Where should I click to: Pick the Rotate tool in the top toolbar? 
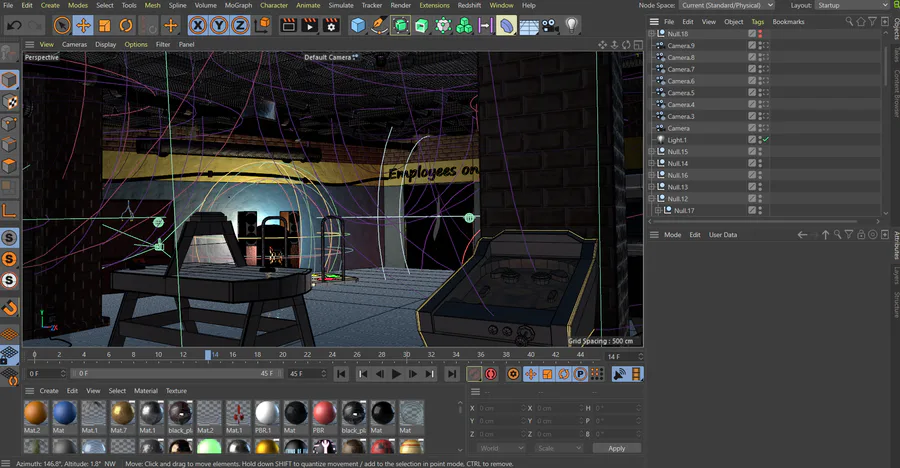point(126,25)
